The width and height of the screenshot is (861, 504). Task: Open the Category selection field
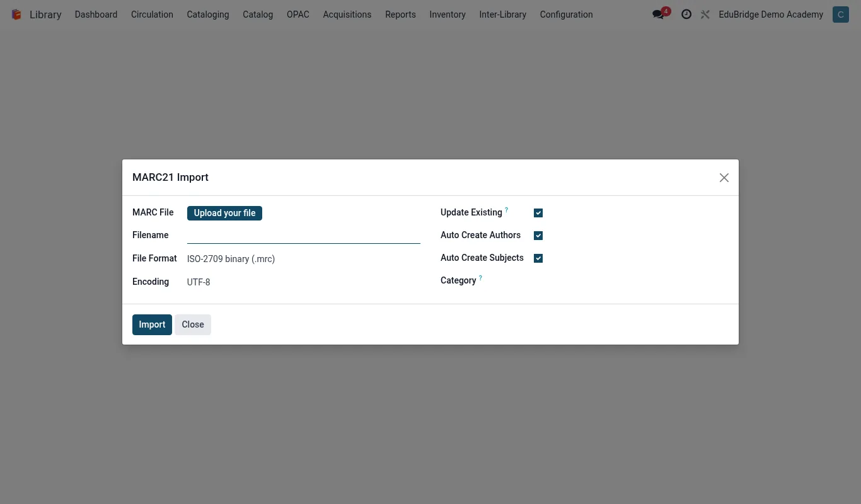[x=631, y=281]
